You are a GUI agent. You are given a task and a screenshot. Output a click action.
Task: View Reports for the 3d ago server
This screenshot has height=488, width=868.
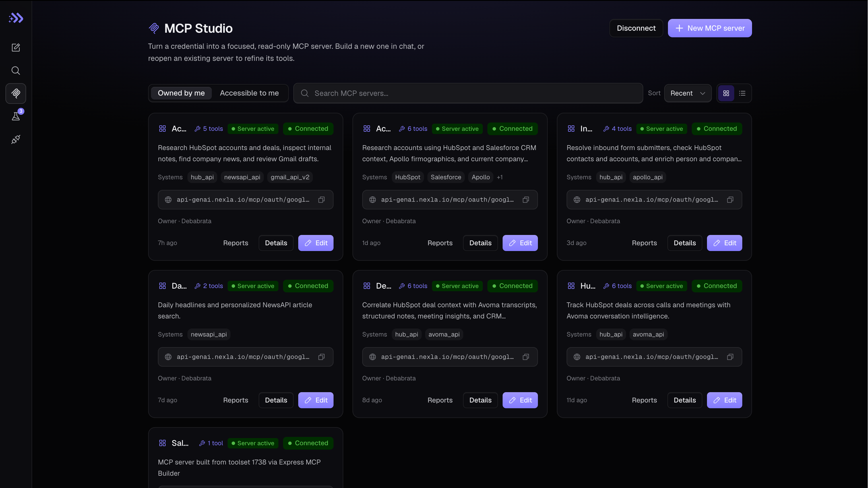(x=644, y=243)
